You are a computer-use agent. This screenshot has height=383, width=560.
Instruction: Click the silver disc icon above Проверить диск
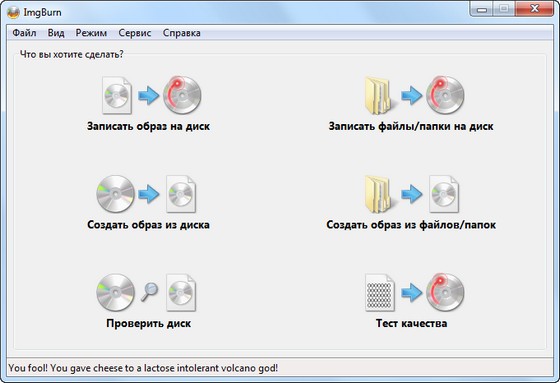(x=115, y=293)
